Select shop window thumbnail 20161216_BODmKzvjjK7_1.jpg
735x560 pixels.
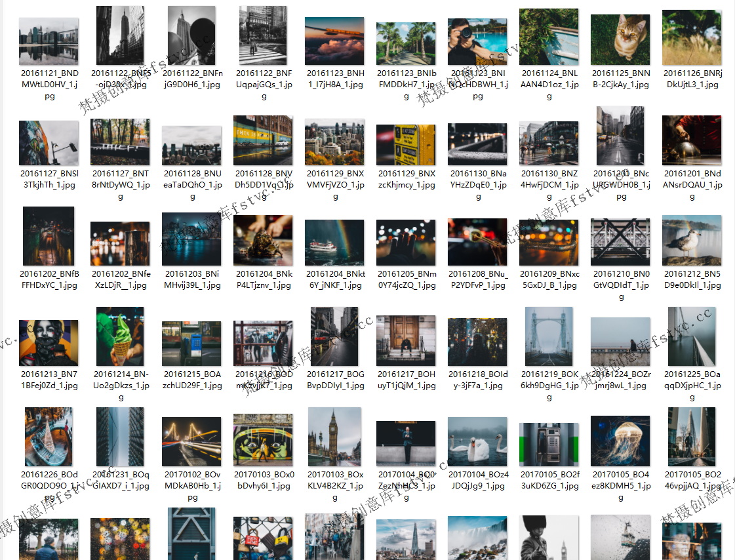point(263,343)
